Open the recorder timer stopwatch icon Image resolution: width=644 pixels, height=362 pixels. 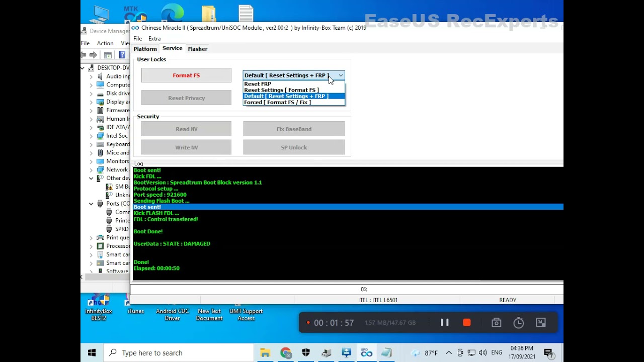[x=519, y=323]
